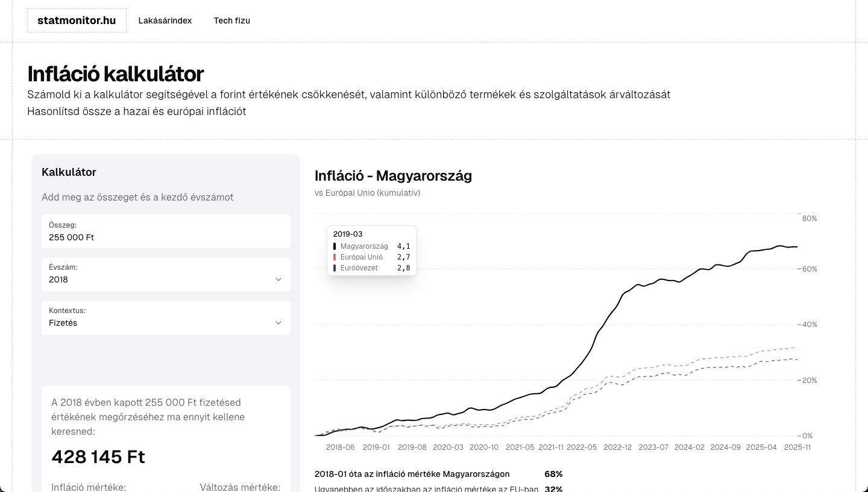Click the Infláció kalkulátor page heading
Screen dimensions: 868x492
point(116,74)
